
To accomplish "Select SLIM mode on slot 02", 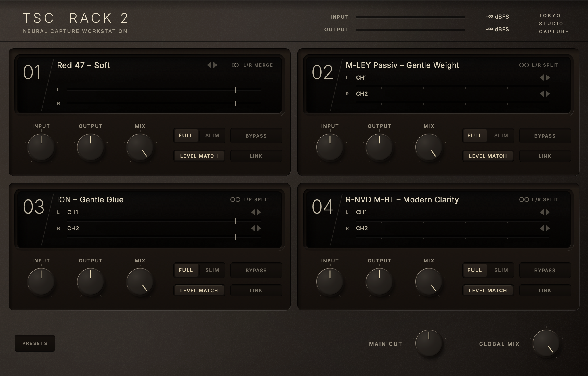I will pyautogui.click(x=501, y=135).
